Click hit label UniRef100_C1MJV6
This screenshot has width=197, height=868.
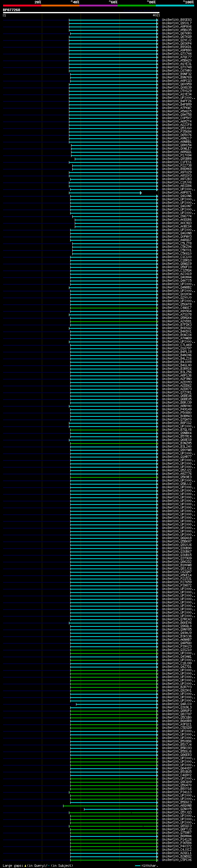click(177, 182)
